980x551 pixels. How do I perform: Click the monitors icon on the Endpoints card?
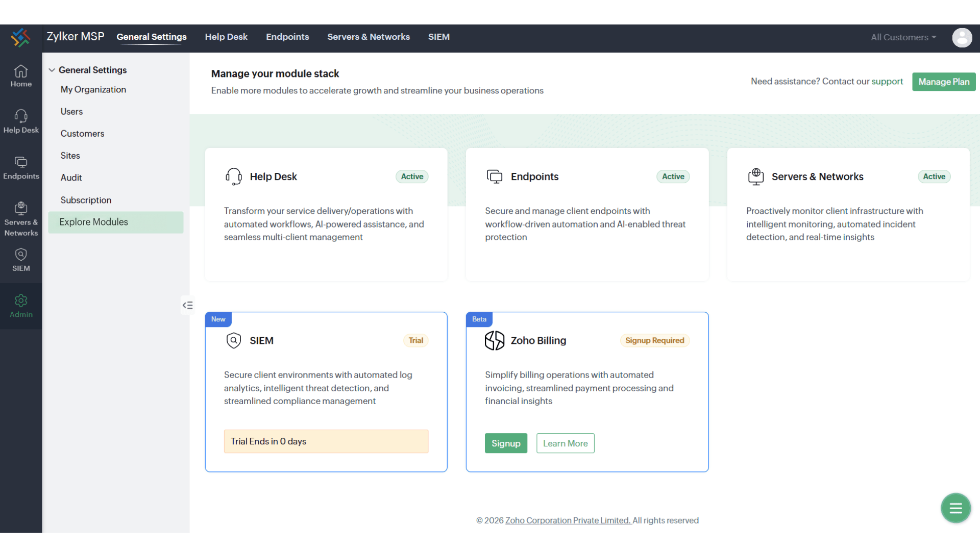(494, 177)
